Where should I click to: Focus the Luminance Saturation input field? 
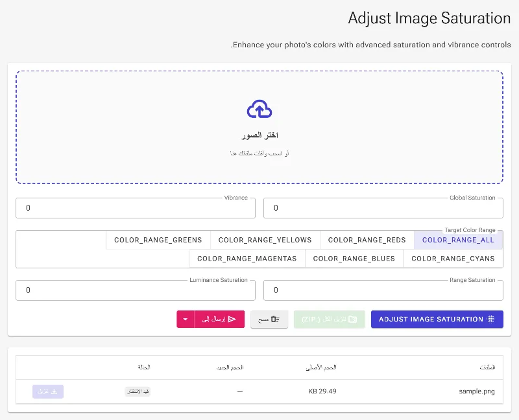[x=136, y=290]
